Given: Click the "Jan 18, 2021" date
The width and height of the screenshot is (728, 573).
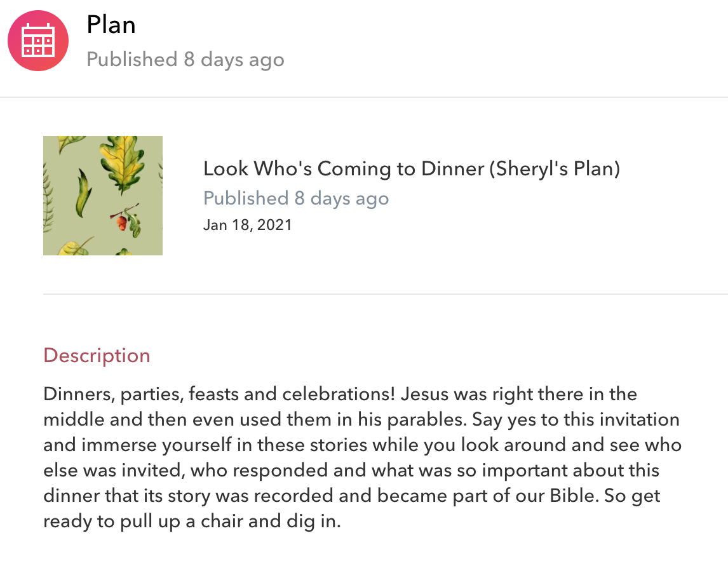Looking at the screenshot, I should 247,225.
